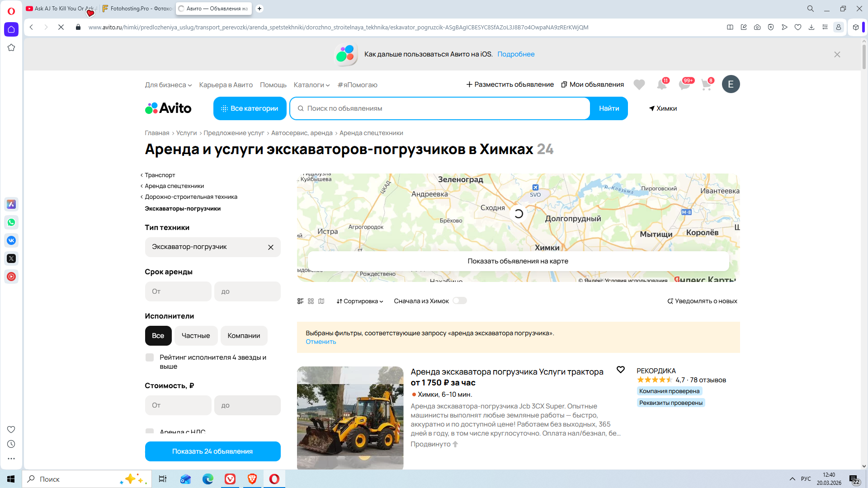Open the Avito favorites heart icon
Viewport: 868px width, 488px height.
click(x=639, y=84)
